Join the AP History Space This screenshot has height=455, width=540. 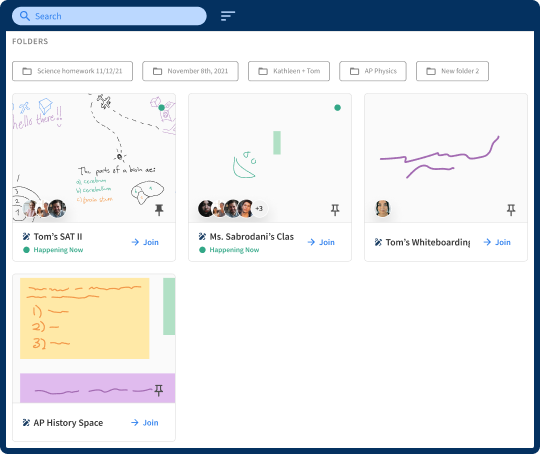pyautogui.click(x=145, y=423)
